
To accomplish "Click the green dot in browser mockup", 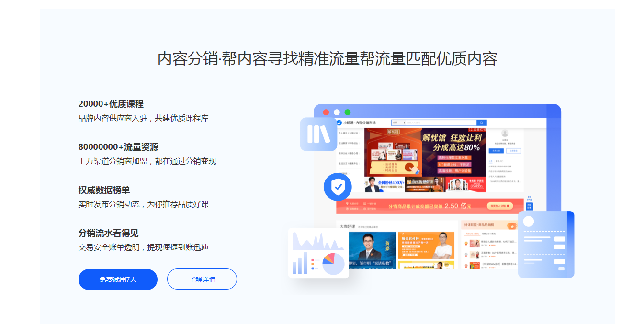I will 348,112.
